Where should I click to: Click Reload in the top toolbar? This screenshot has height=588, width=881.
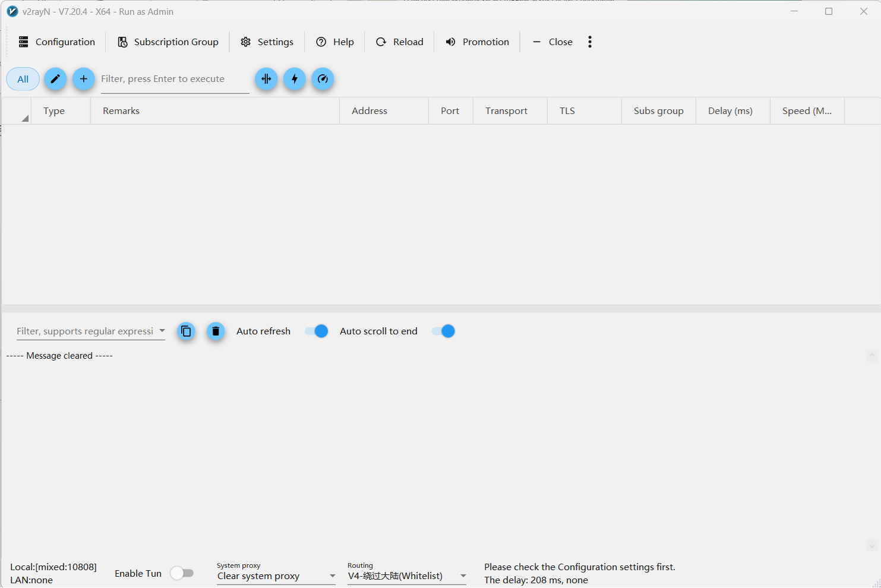400,42
